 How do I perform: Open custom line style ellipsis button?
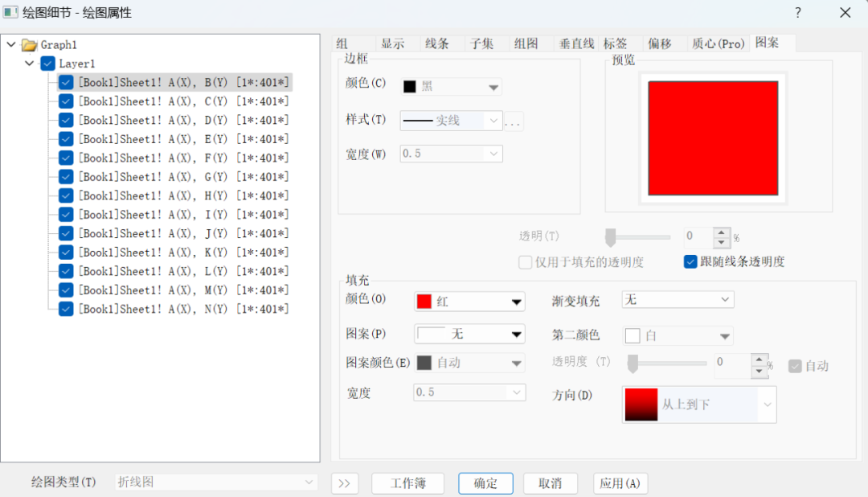[x=513, y=121]
